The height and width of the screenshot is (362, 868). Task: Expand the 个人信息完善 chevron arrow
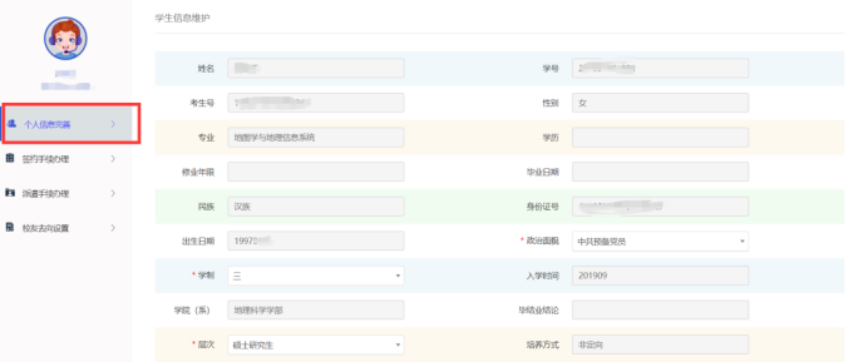pyautogui.click(x=113, y=124)
